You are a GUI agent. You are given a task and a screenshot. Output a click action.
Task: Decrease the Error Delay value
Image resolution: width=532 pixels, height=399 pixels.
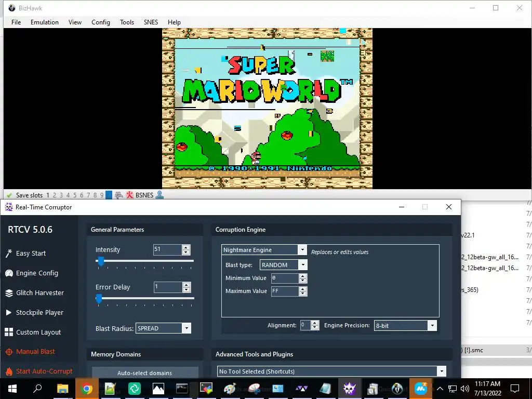click(187, 290)
